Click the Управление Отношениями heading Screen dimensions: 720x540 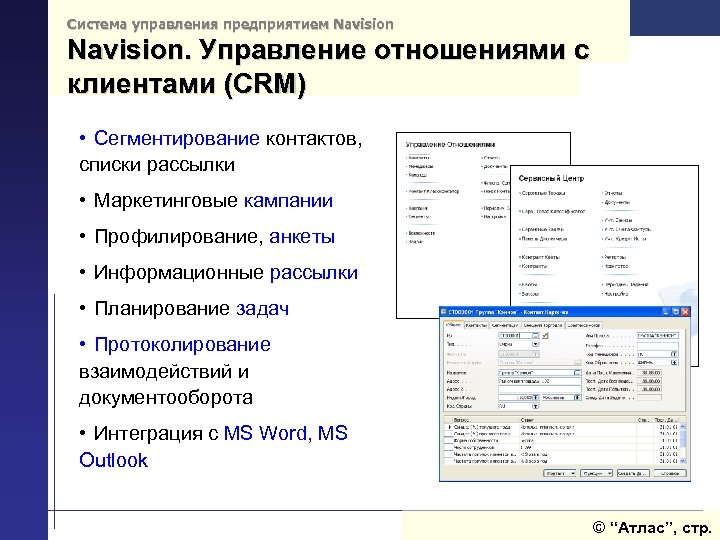(x=450, y=145)
